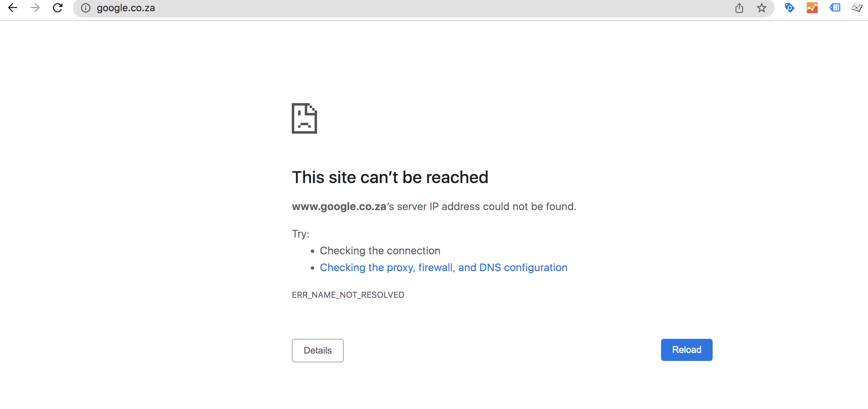Click the www.google.co.za bold hostname text
868x409 pixels.
pyautogui.click(x=338, y=207)
